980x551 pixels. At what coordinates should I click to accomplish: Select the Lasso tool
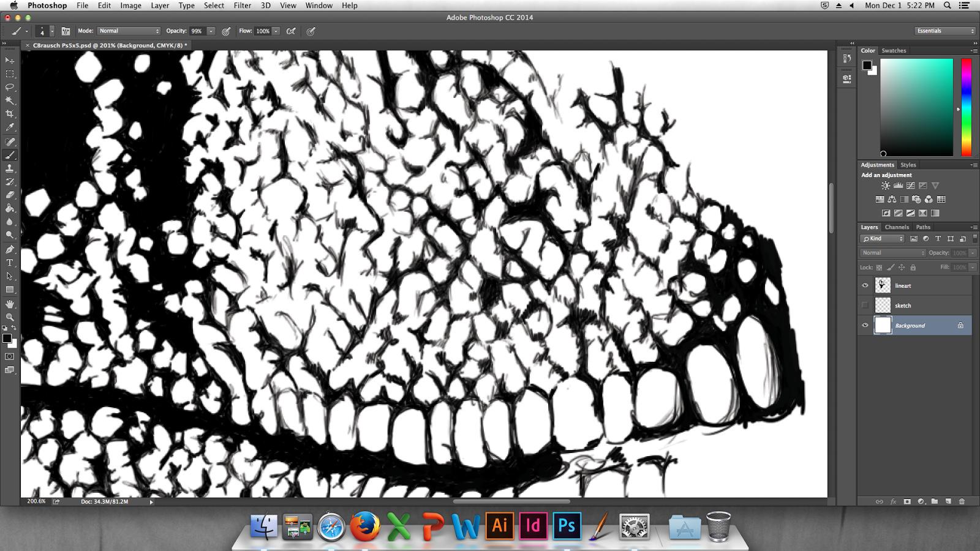[10, 87]
